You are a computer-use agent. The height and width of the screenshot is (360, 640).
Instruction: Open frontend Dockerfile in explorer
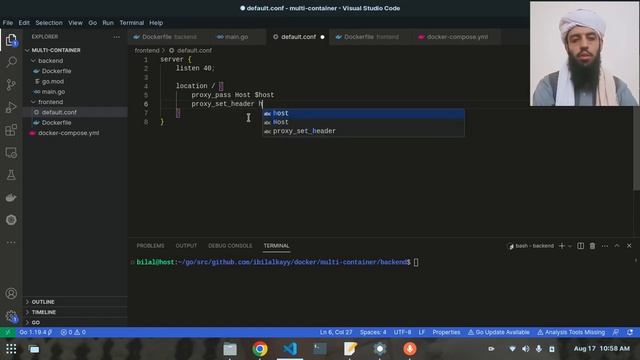click(56, 122)
